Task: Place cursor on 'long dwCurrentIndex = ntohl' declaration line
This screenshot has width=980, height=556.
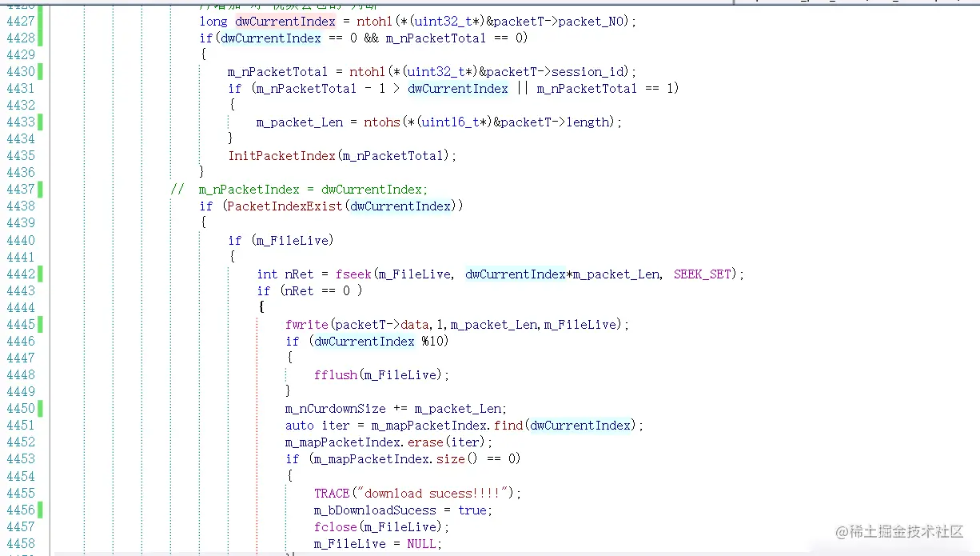Action: (418, 22)
